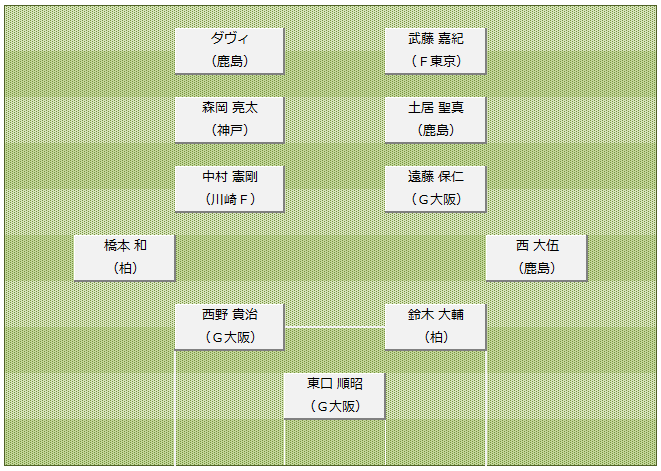661x471 pixels.
Task: Click the 森岡 亮太 (神戸) box
Action: (x=229, y=120)
